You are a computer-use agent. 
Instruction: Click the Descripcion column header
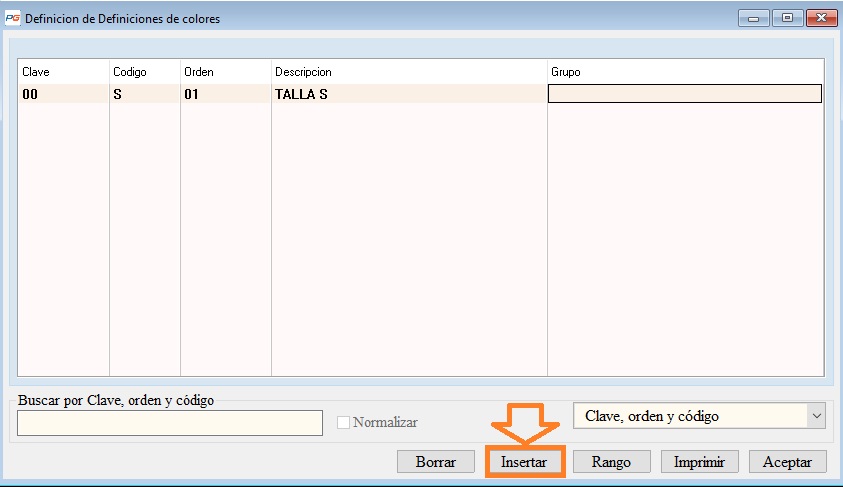coord(409,71)
